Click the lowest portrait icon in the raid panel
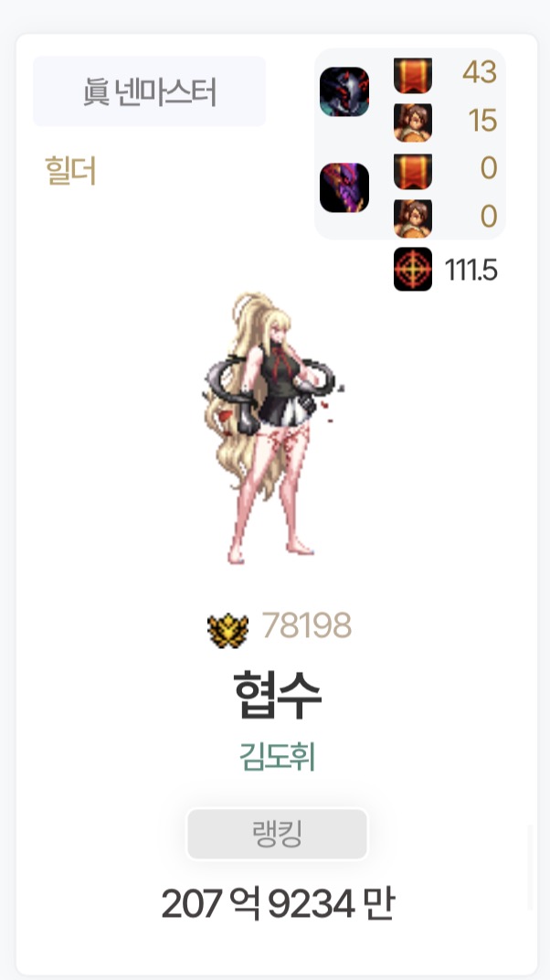This screenshot has height=980, width=550. tap(413, 218)
